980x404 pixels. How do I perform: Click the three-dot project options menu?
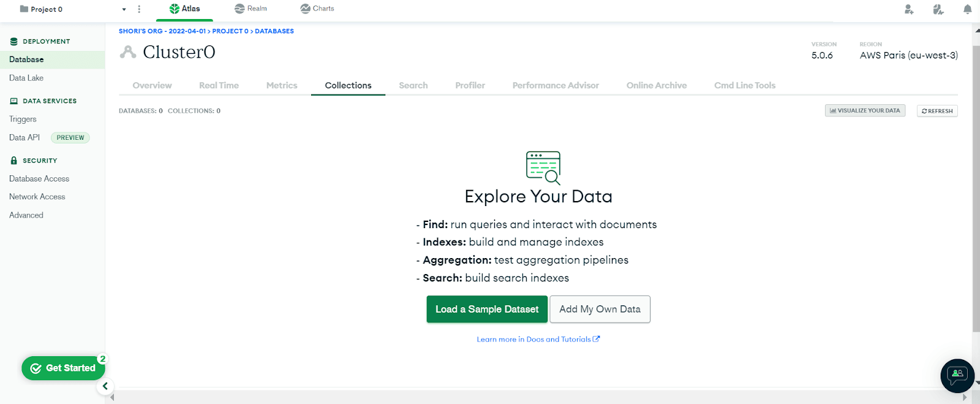(139, 9)
